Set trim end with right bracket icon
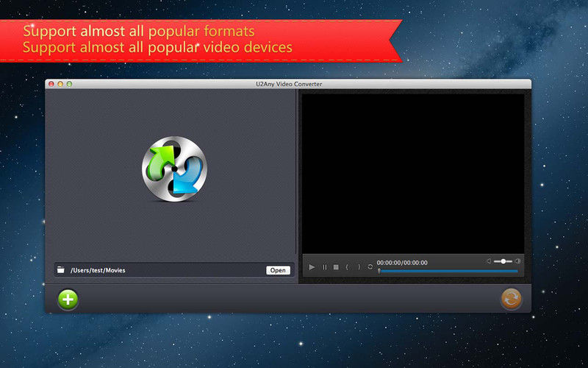The height and width of the screenshot is (368, 588). (359, 267)
